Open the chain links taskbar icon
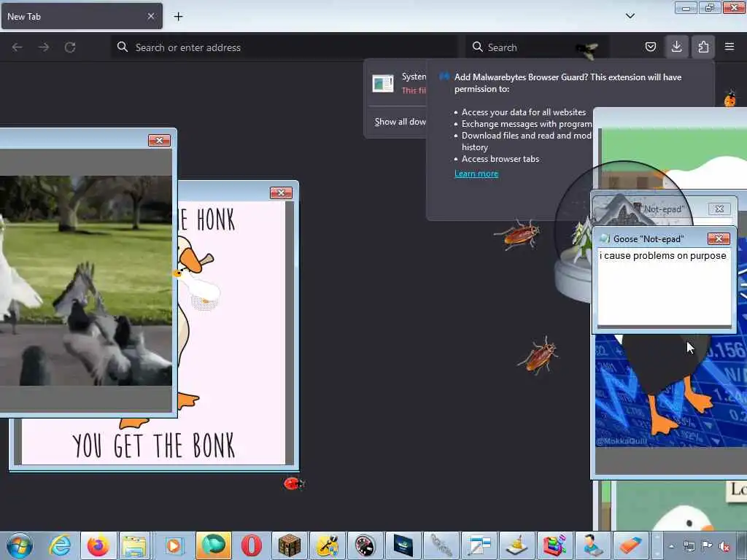 pyautogui.click(x=441, y=545)
